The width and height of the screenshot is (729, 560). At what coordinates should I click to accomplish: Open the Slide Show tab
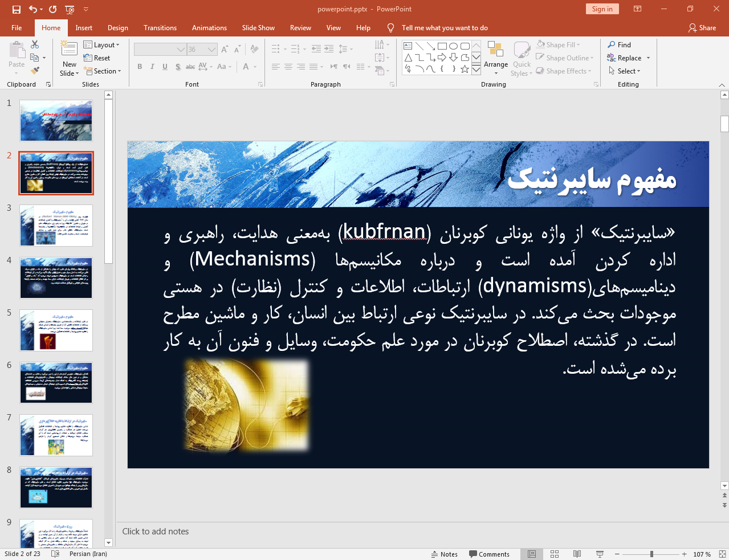258,28
